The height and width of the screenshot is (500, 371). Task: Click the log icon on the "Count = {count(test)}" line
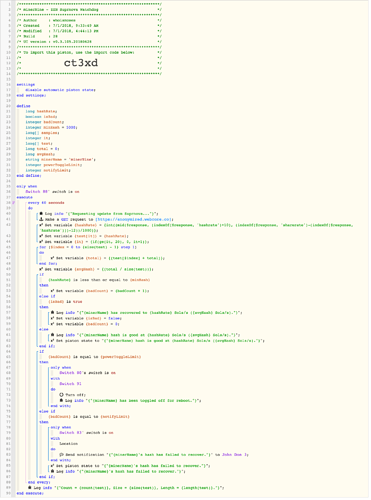[x=30, y=488]
